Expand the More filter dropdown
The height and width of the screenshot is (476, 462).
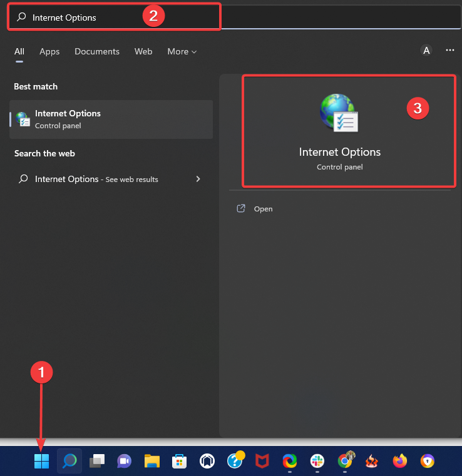pyautogui.click(x=182, y=51)
